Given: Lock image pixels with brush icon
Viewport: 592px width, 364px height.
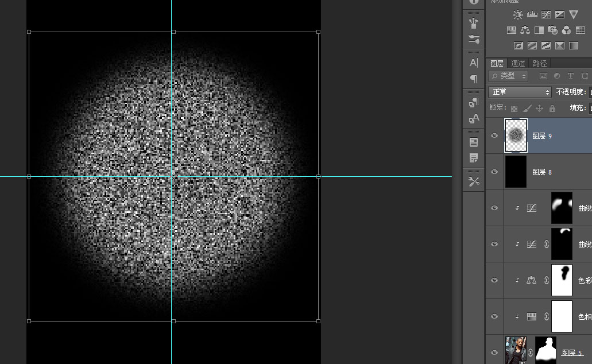Looking at the screenshot, I should (527, 109).
